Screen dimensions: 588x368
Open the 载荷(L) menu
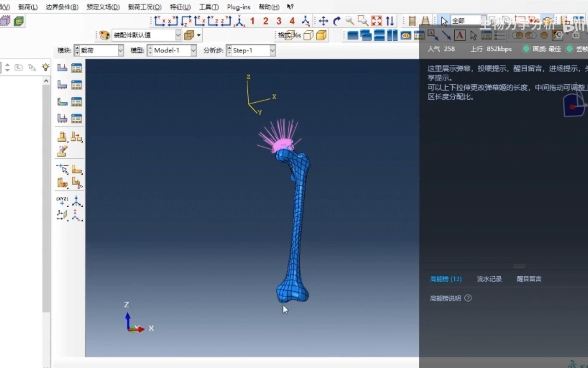click(x=27, y=7)
